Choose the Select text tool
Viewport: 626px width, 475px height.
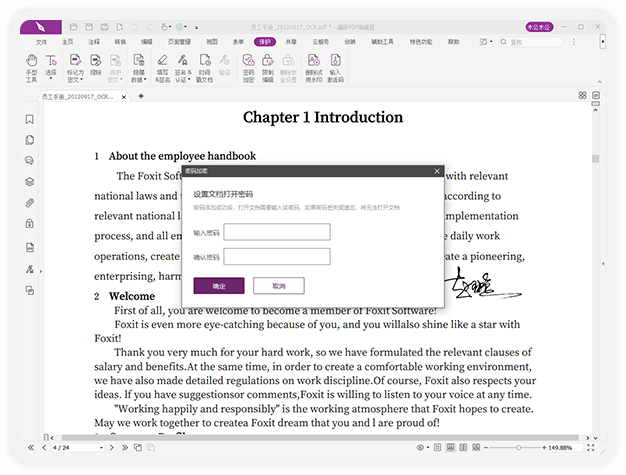[x=51, y=66]
